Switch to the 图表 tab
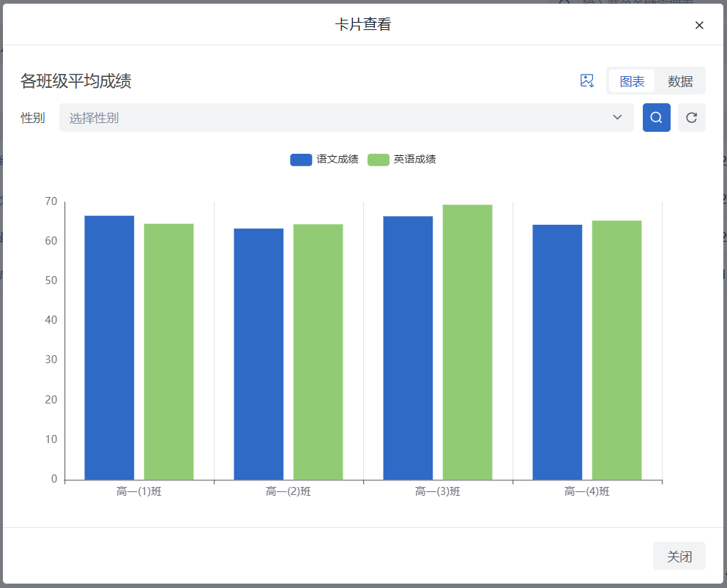This screenshot has height=588, width=727. [632, 81]
